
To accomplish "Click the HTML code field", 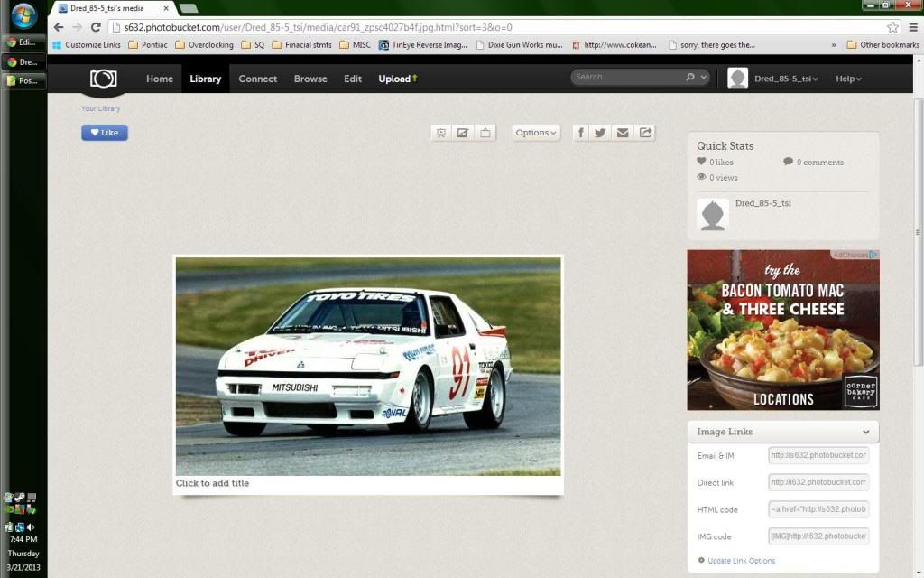I will coord(818,509).
